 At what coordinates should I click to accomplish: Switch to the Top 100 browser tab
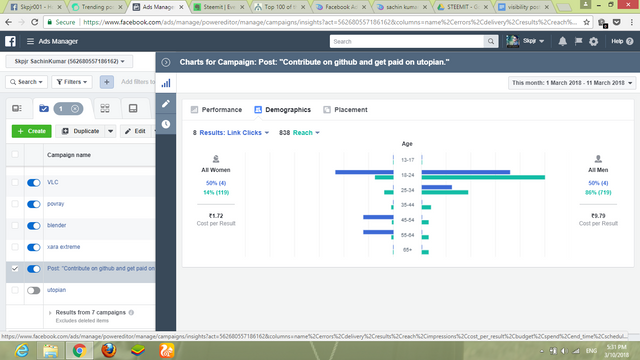click(280, 7)
